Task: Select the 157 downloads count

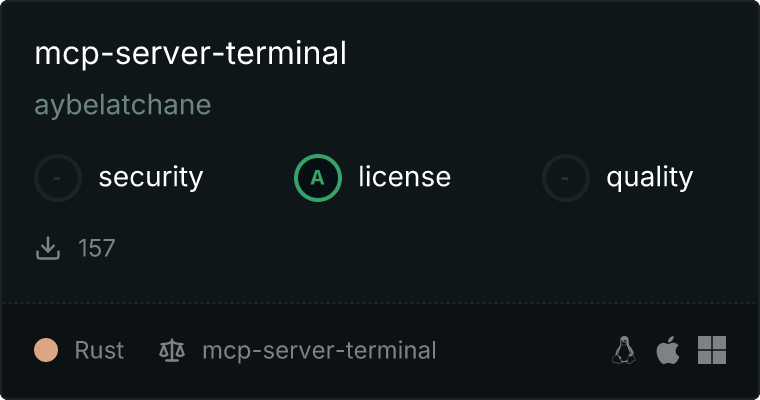Action: pos(96,248)
